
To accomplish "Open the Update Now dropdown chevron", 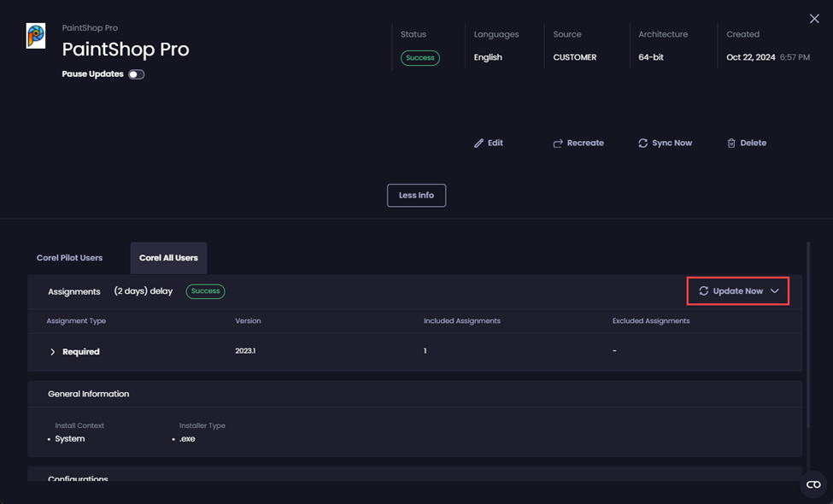I will click(775, 290).
